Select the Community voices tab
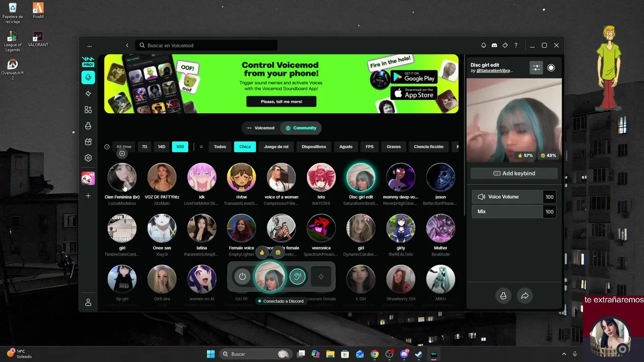This screenshot has height=362, width=644. point(301,128)
